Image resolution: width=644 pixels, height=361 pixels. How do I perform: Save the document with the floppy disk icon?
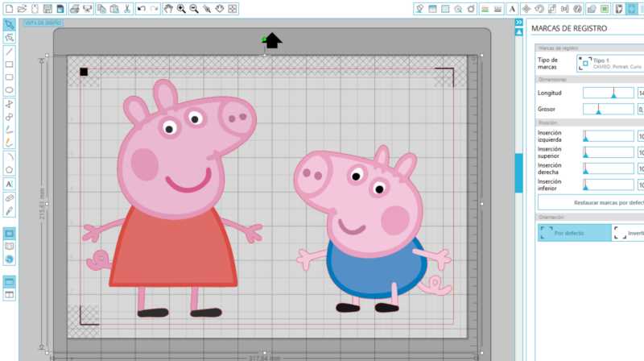tap(47, 9)
